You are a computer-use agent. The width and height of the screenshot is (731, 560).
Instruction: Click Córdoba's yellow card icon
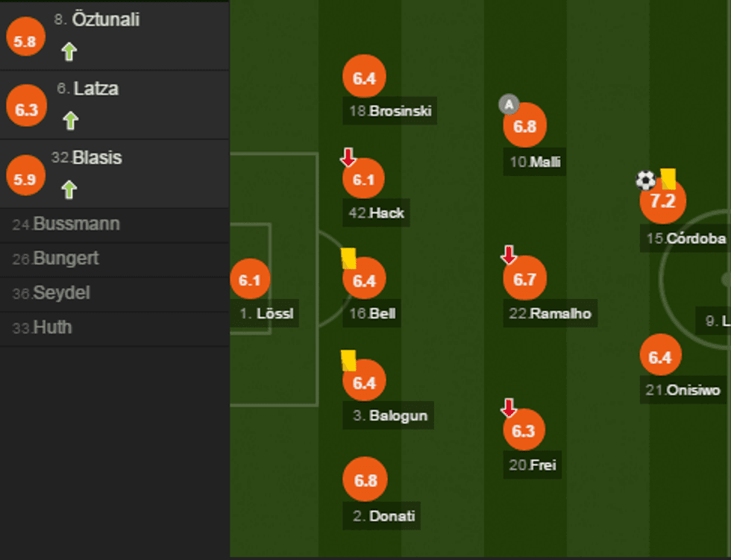tap(668, 178)
